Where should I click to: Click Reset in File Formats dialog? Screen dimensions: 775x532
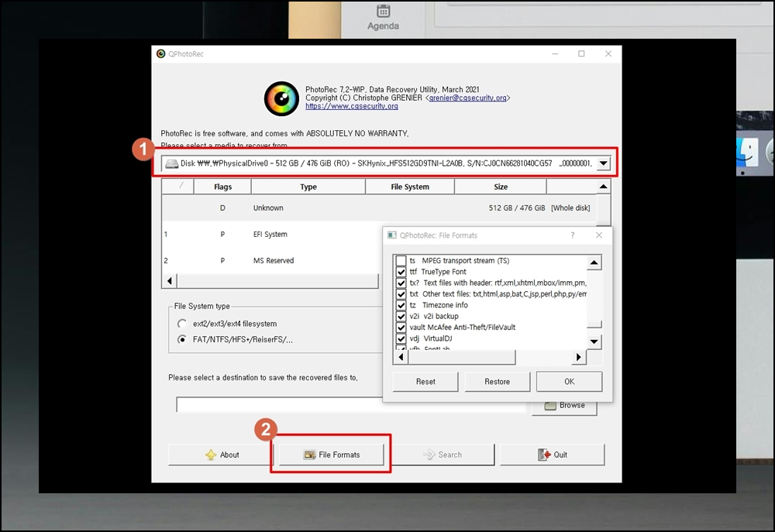[x=425, y=381]
